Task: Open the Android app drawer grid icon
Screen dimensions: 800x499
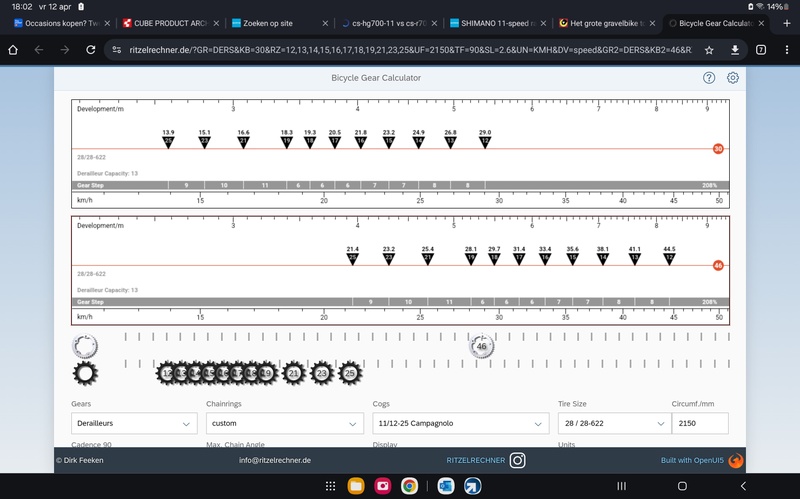Action: [x=331, y=486]
